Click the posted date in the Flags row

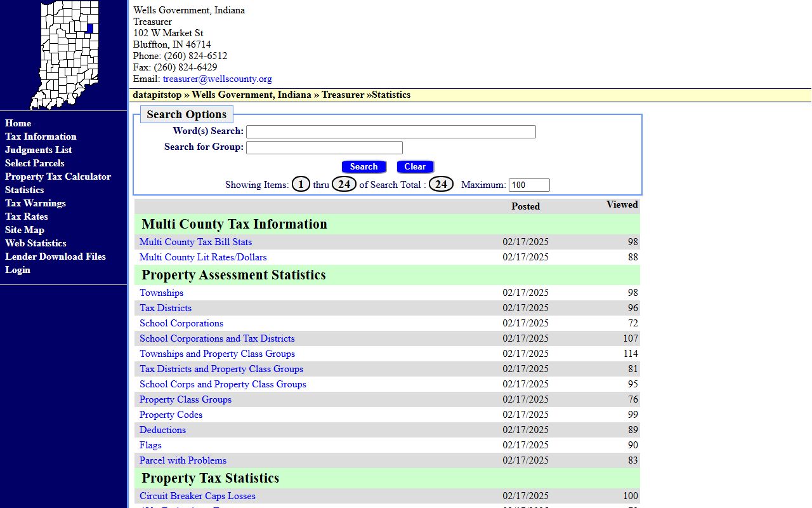525,445
